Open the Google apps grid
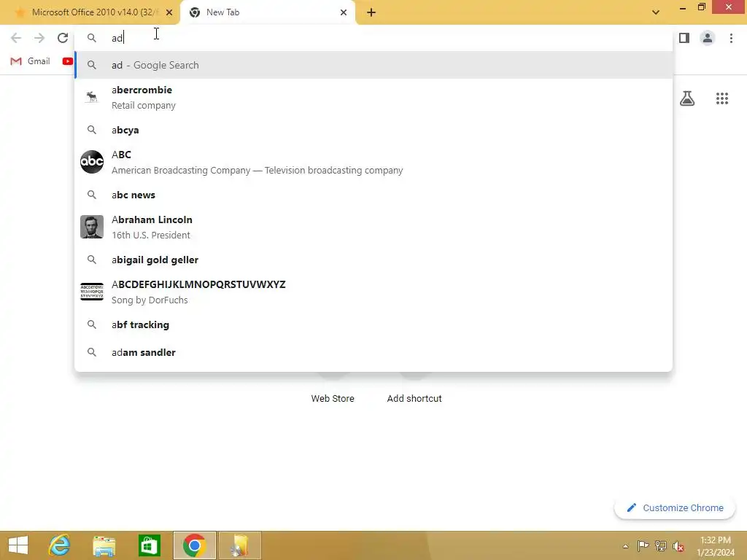Image resolution: width=747 pixels, height=560 pixels. click(721, 98)
